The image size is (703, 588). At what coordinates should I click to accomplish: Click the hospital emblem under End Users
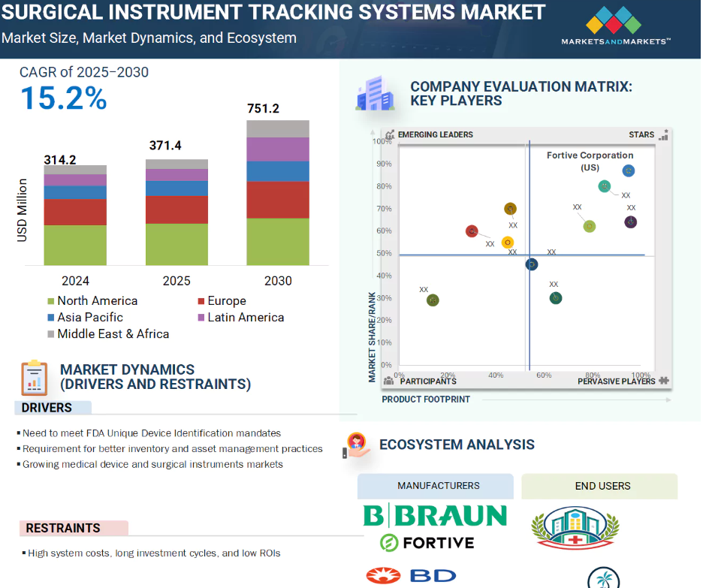coord(575,527)
